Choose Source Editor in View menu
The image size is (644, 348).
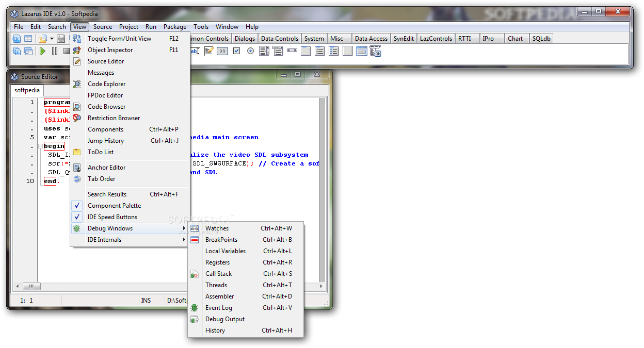130,61
